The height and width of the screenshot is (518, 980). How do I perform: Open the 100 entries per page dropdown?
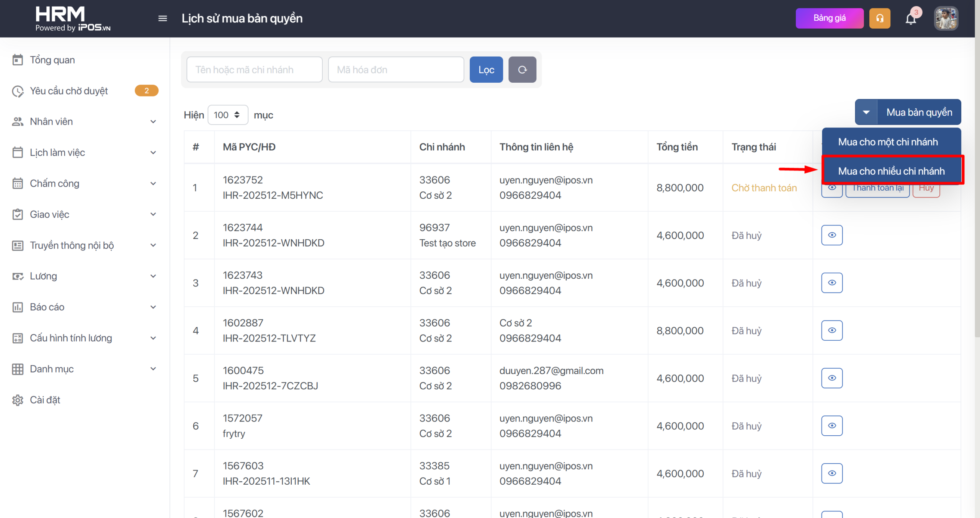[227, 115]
